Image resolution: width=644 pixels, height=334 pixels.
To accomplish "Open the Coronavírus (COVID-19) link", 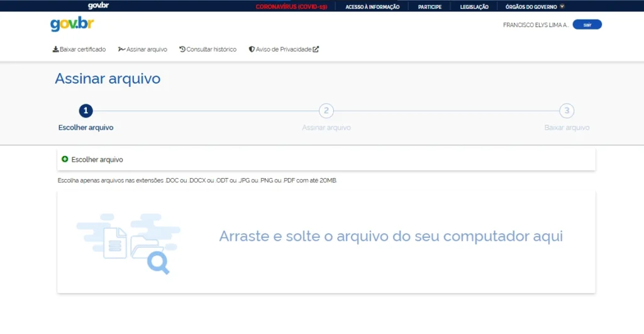I will click(x=291, y=7).
